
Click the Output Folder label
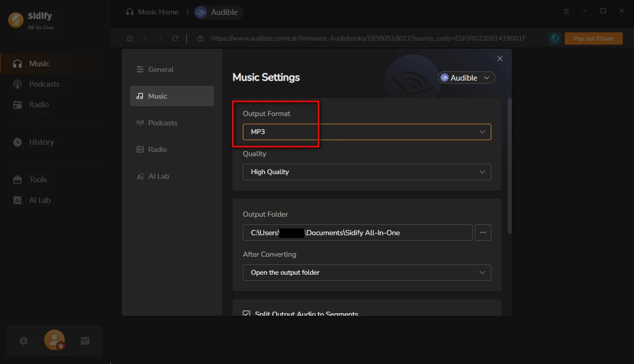265,214
